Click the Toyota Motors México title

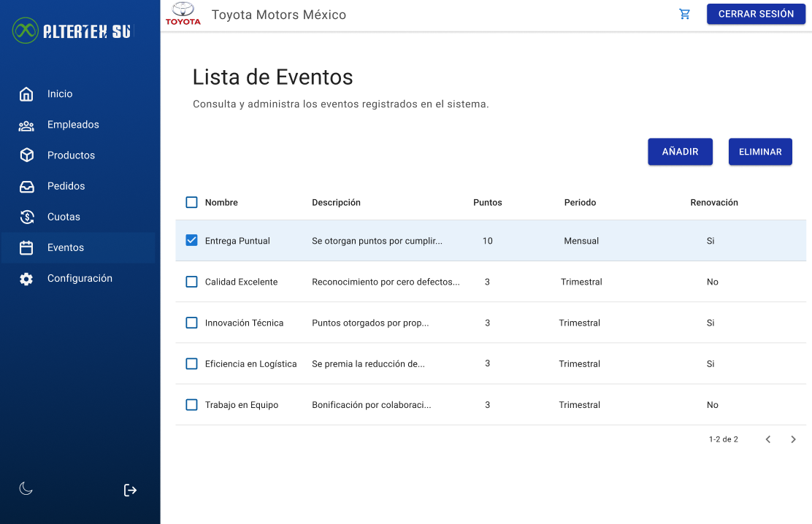pos(279,15)
